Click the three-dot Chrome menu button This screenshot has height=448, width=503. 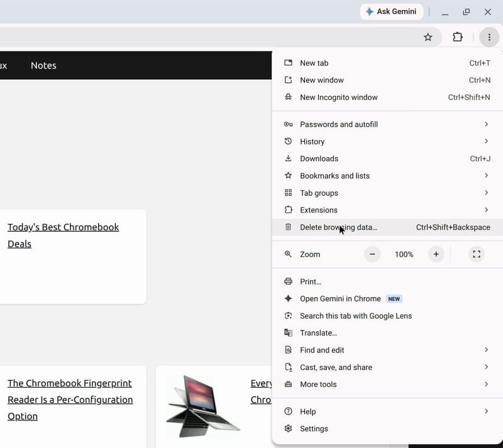pos(489,37)
